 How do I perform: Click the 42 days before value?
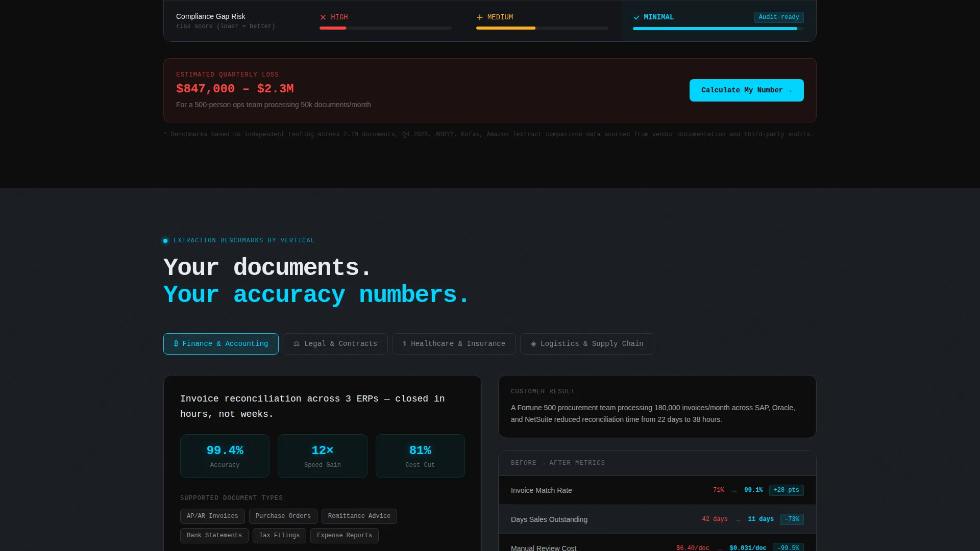pos(715,519)
